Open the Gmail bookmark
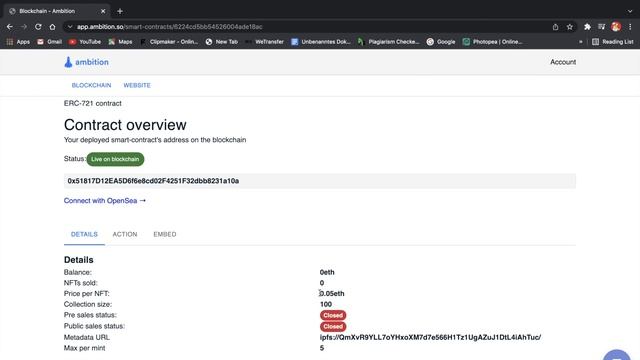 click(49, 42)
